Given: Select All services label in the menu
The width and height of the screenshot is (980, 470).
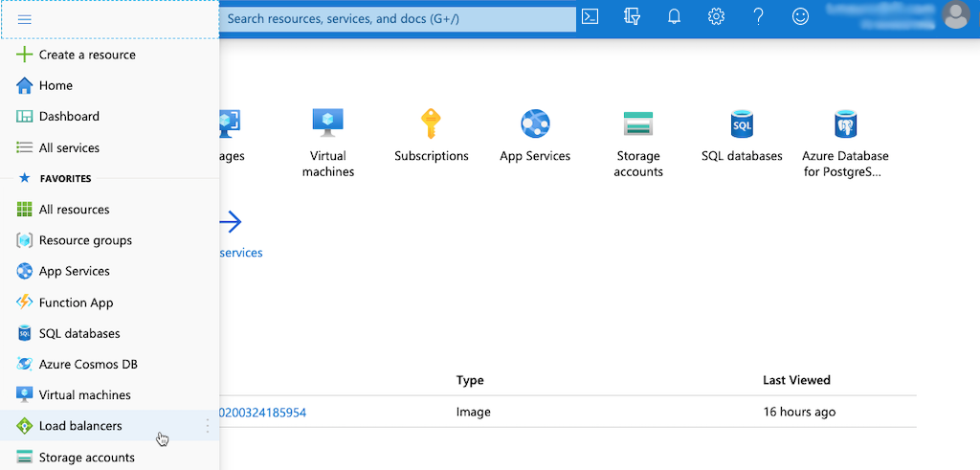Looking at the screenshot, I should [x=69, y=148].
